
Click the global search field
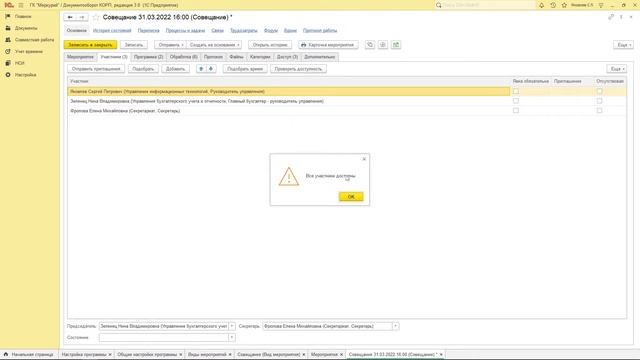(488, 5)
